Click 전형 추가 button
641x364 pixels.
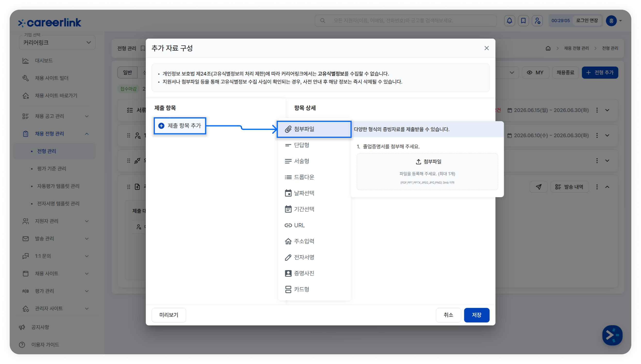(x=600, y=73)
